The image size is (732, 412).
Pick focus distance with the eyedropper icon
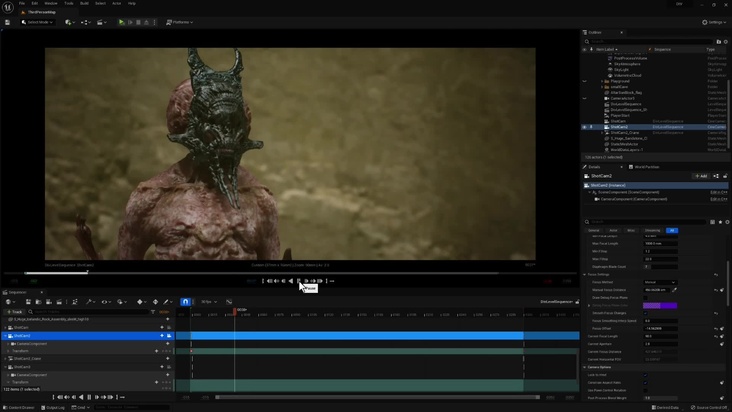pyautogui.click(x=675, y=290)
